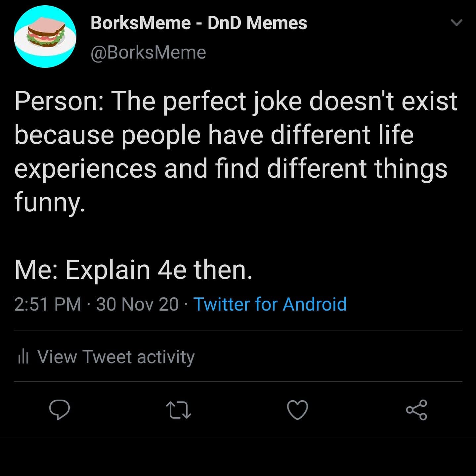Open Twitter for Android source link
Viewport: 476px width, 476px height.
point(270,304)
